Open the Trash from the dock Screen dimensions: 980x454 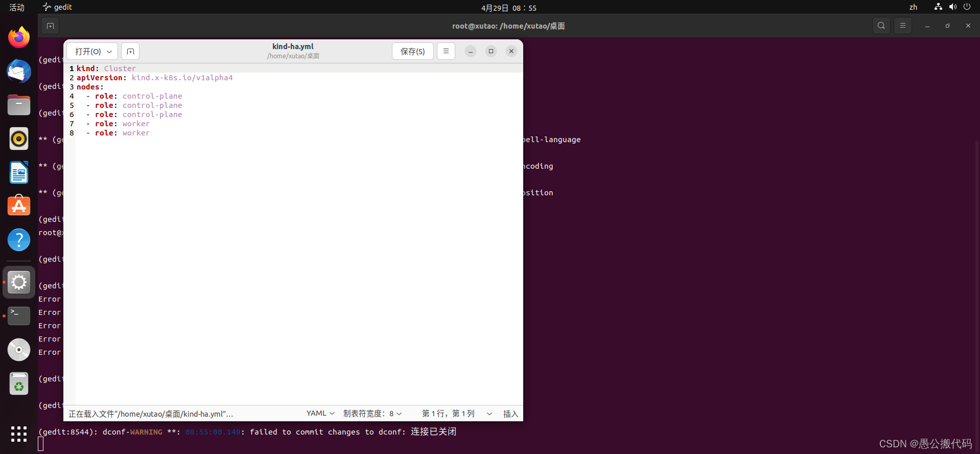pos(19,383)
